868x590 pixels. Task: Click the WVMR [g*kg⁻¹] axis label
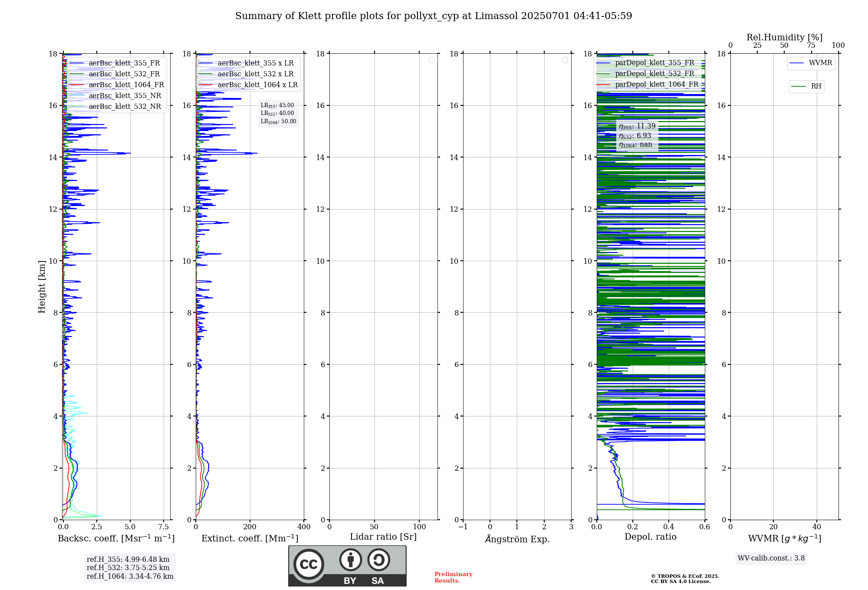785,538
